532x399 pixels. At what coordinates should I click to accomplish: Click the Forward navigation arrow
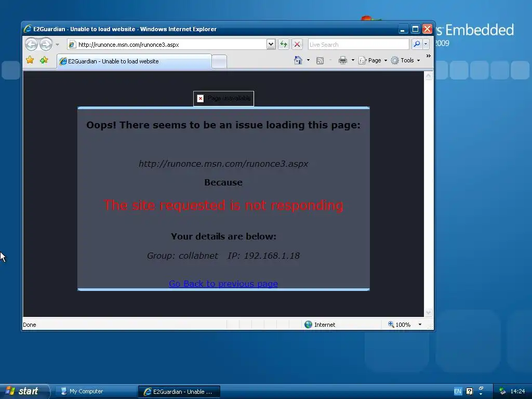(x=46, y=44)
